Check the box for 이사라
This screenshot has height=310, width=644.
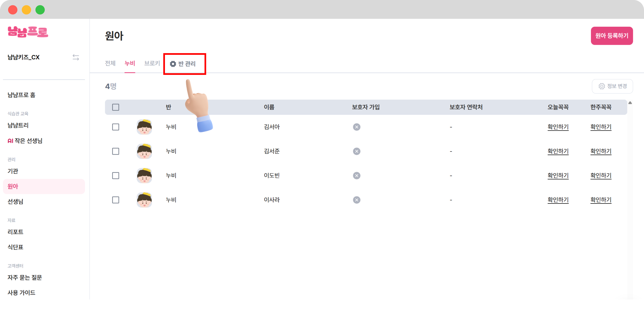[115, 200]
